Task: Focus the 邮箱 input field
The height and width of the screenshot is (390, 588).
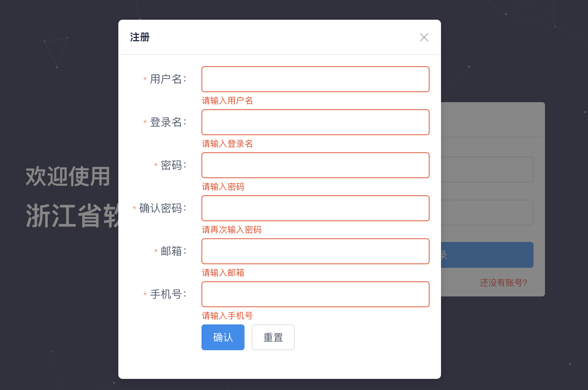Action: click(315, 251)
